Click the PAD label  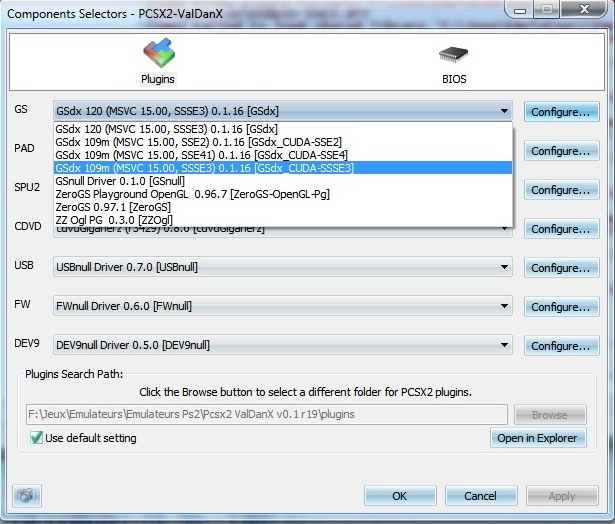pos(24,148)
